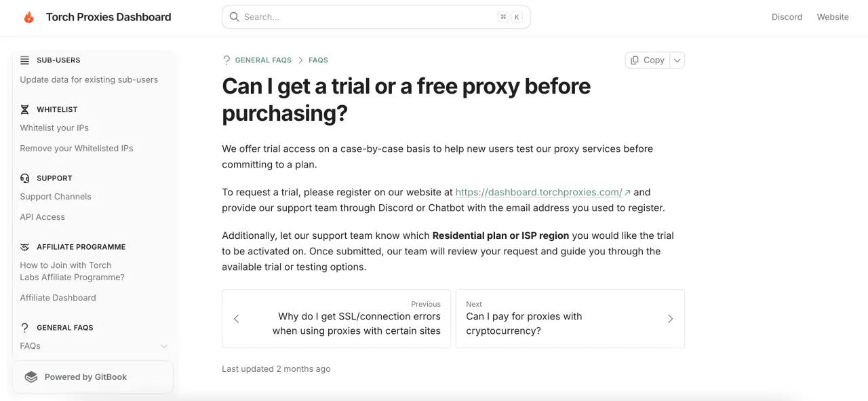Go to next article about cryptocurrency payment

(x=570, y=319)
